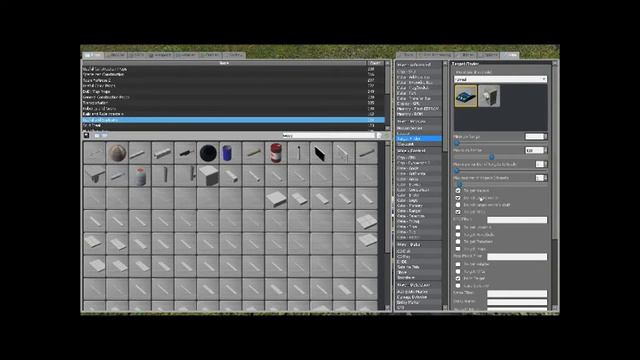Select the blue Target Finder model thumbnail
Image resolution: width=640 pixels, height=360 pixels.
pos(466,96)
